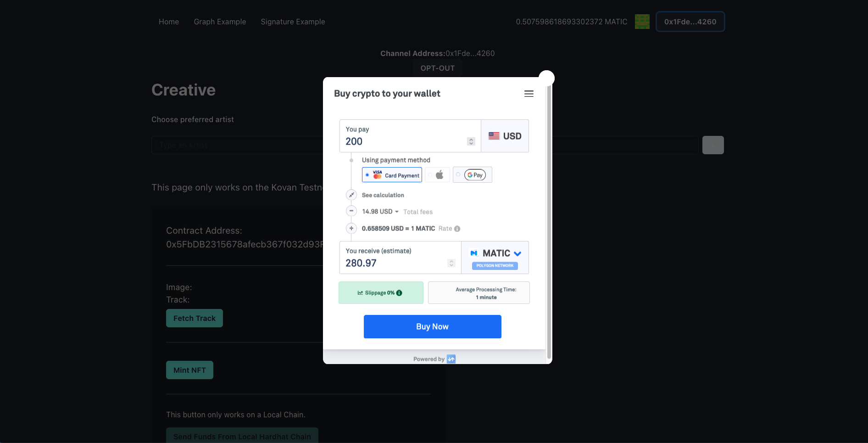Show Slippage info icon

tap(399, 293)
